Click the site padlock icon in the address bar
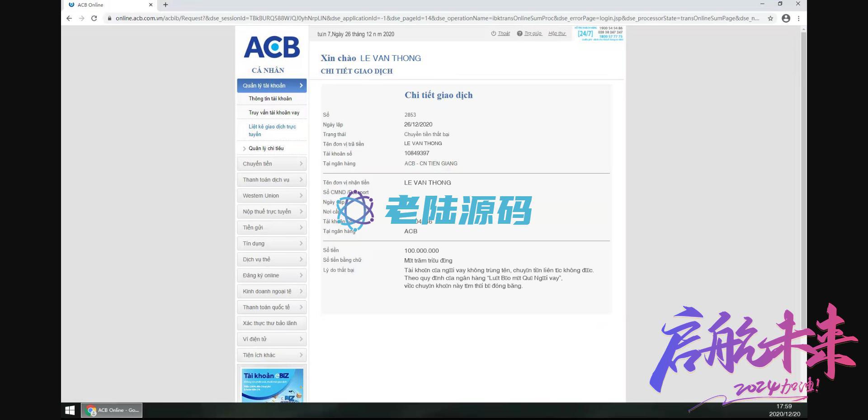868x420 pixels. [x=109, y=18]
